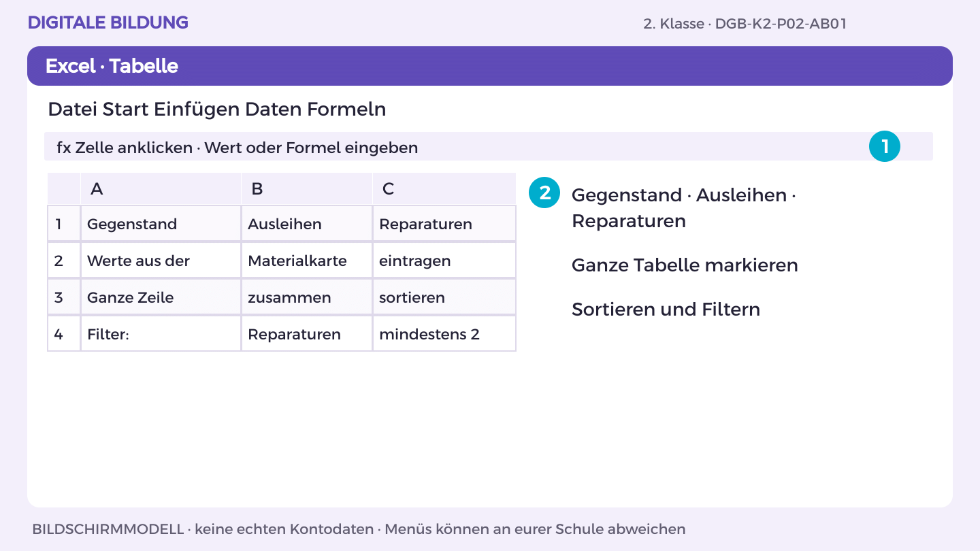Image resolution: width=980 pixels, height=551 pixels.
Task: Select row header 4
Action: click(x=64, y=334)
